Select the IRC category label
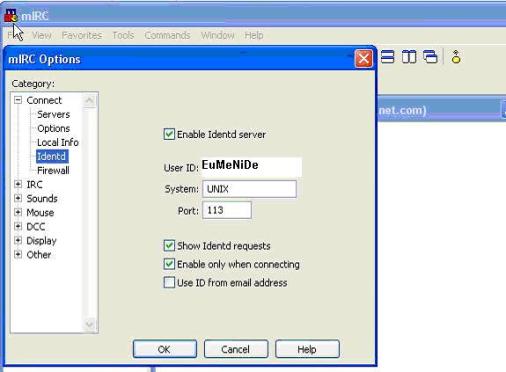 [x=34, y=184]
